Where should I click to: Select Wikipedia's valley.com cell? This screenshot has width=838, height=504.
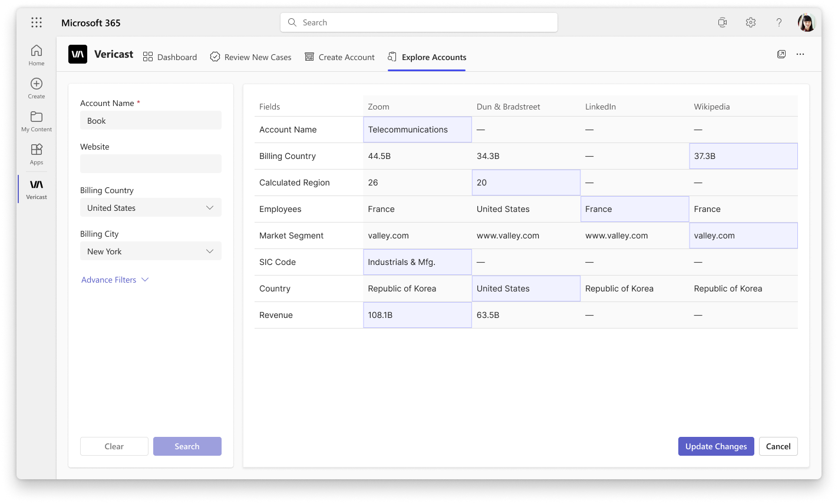click(744, 236)
